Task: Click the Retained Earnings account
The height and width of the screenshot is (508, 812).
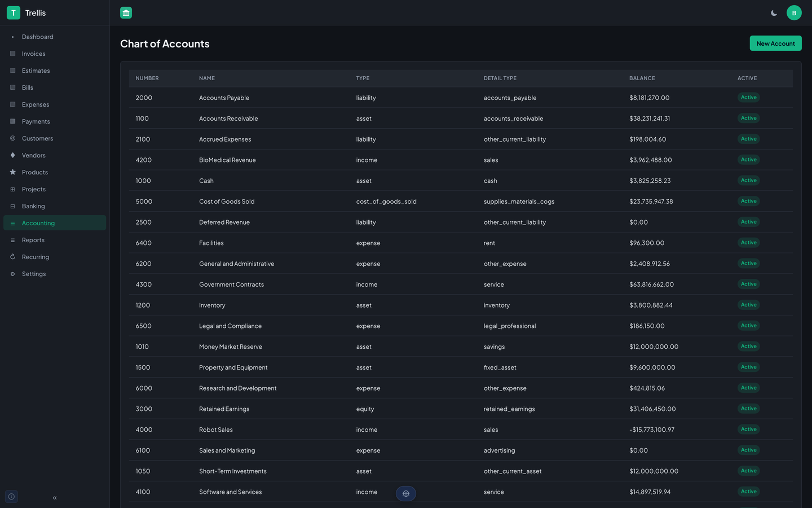Action: pos(224,409)
